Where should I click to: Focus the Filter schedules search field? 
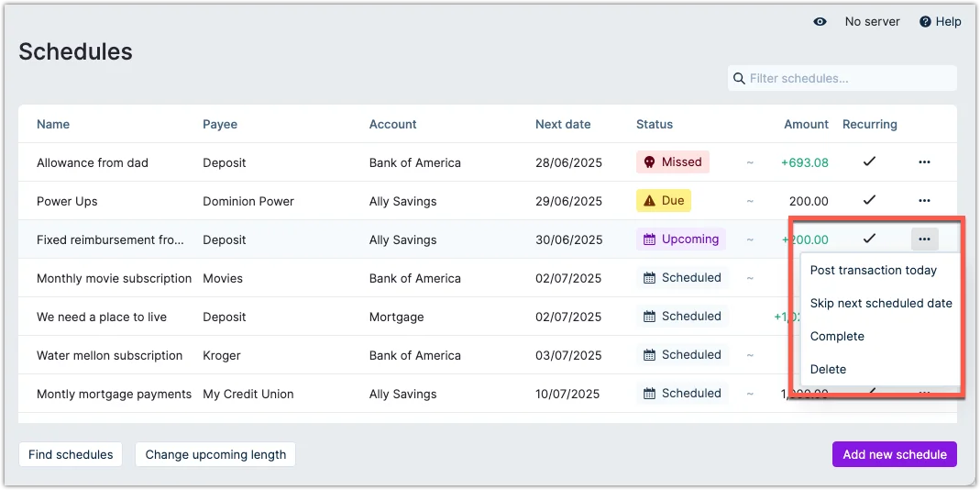(x=848, y=79)
